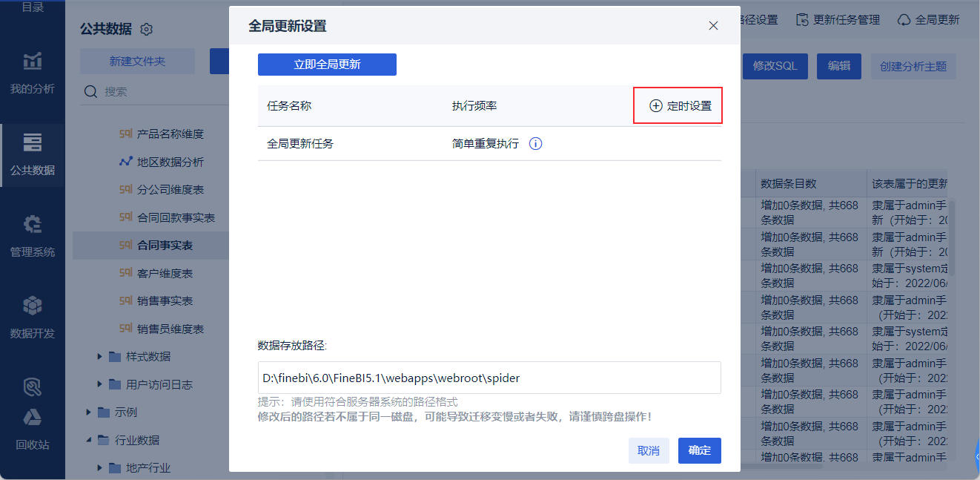Click the info icon beside 简单重复执行
980x480 pixels.
[536, 144]
